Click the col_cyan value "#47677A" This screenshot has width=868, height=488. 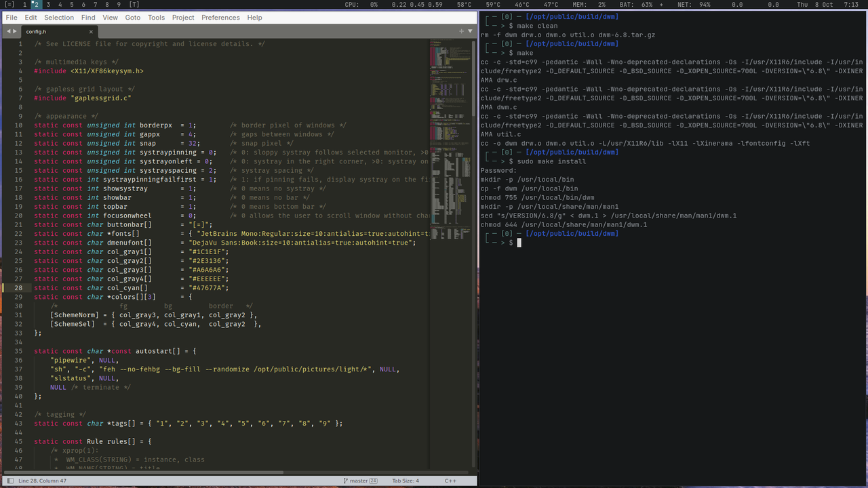click(208, 288)
